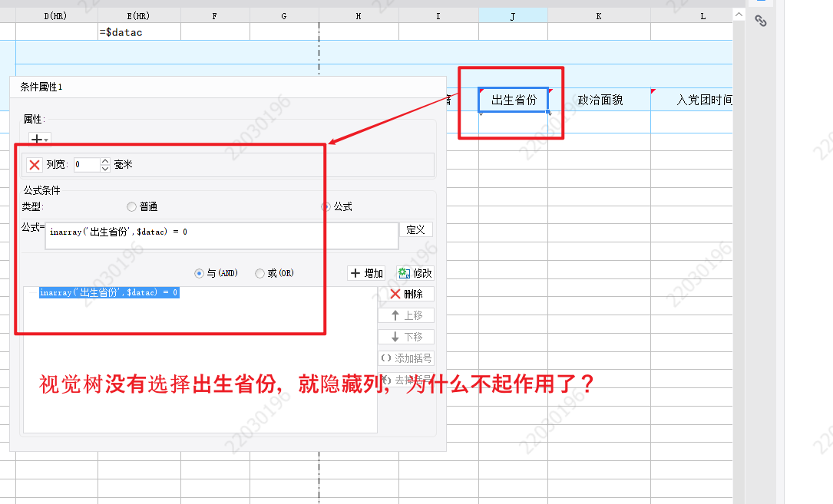Select the 出生省份 header cell

(x=513, y=100)
